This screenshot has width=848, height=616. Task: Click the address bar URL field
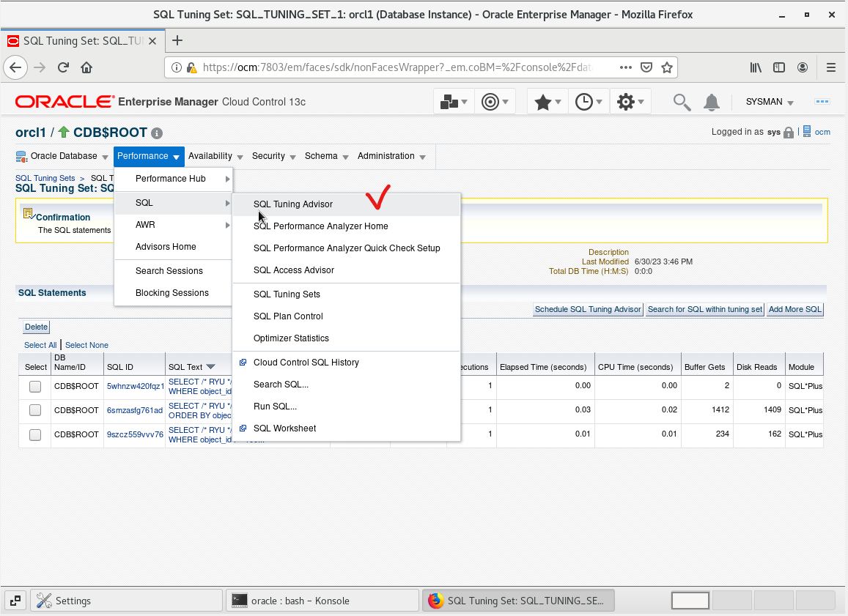[x=397, y=67]
